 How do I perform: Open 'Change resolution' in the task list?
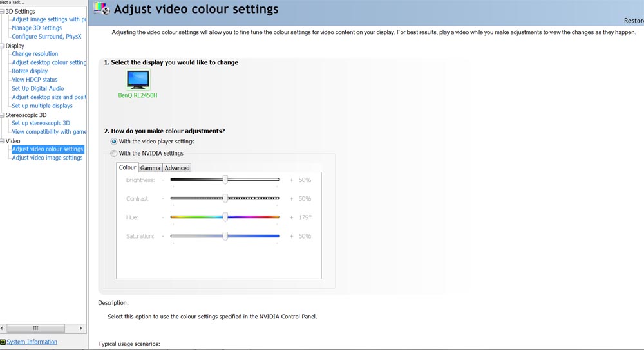(35, 54)
